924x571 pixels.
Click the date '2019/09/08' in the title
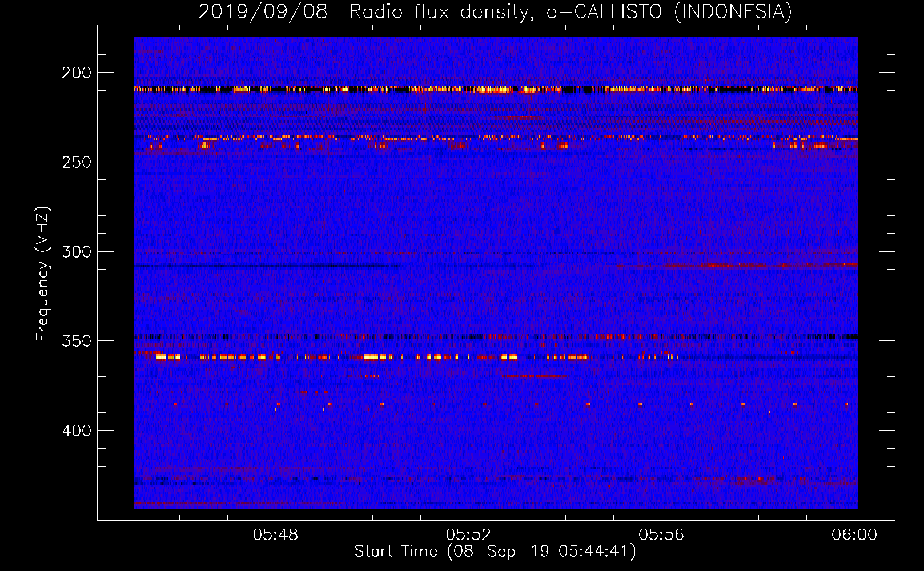pos(263,11)
